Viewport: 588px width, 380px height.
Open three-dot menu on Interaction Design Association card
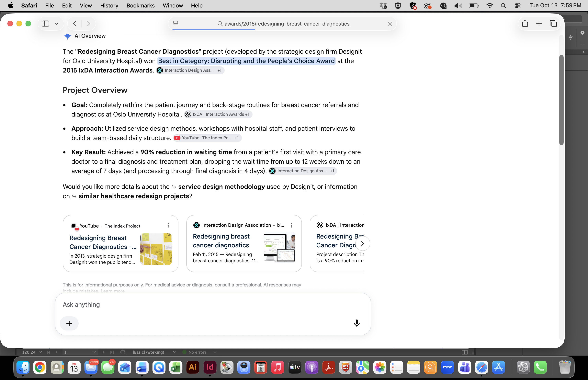click(x=291, y=225)
